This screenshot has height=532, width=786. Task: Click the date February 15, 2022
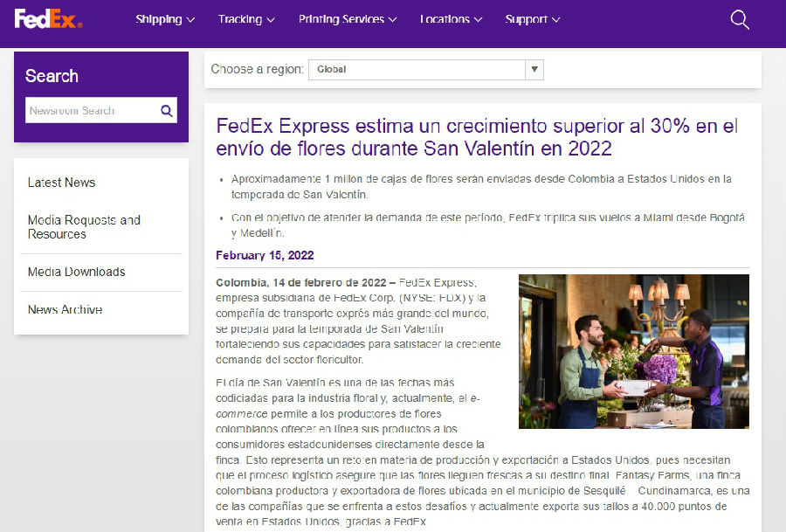(x=265, y=255)
